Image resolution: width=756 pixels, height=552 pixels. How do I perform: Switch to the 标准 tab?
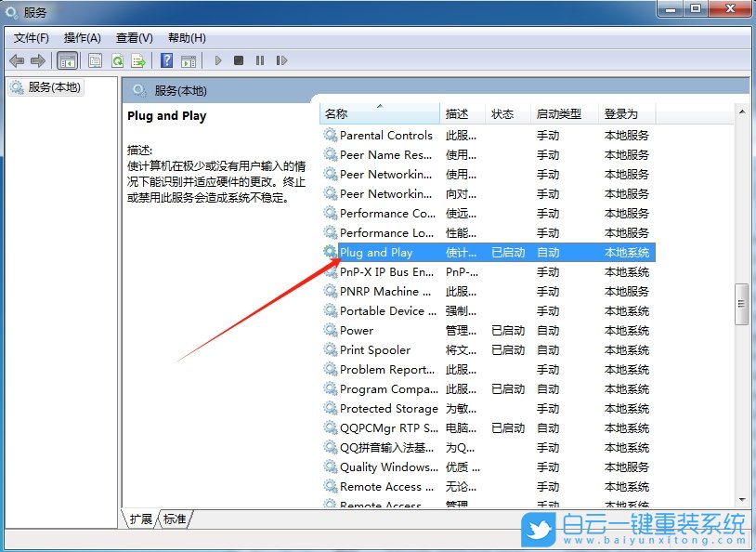click(x=173, y=519)
